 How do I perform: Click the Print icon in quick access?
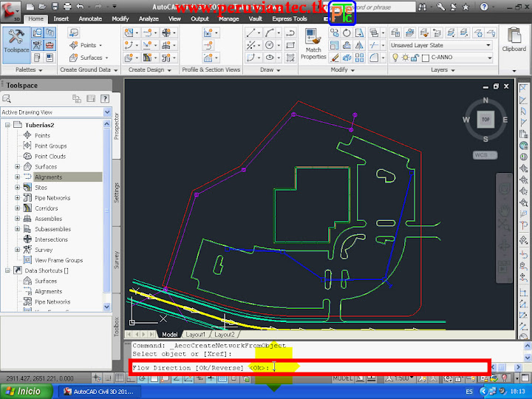click(x=67, y=6)
